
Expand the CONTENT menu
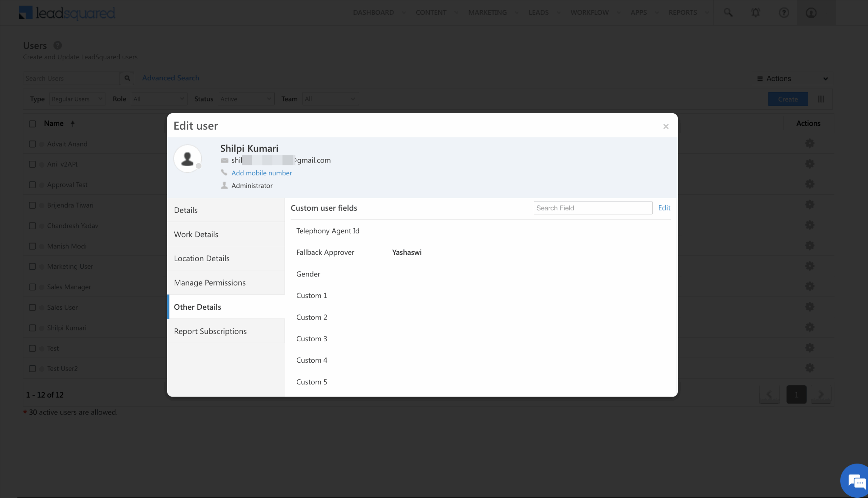pyautogui.click(x=437, y=12)
